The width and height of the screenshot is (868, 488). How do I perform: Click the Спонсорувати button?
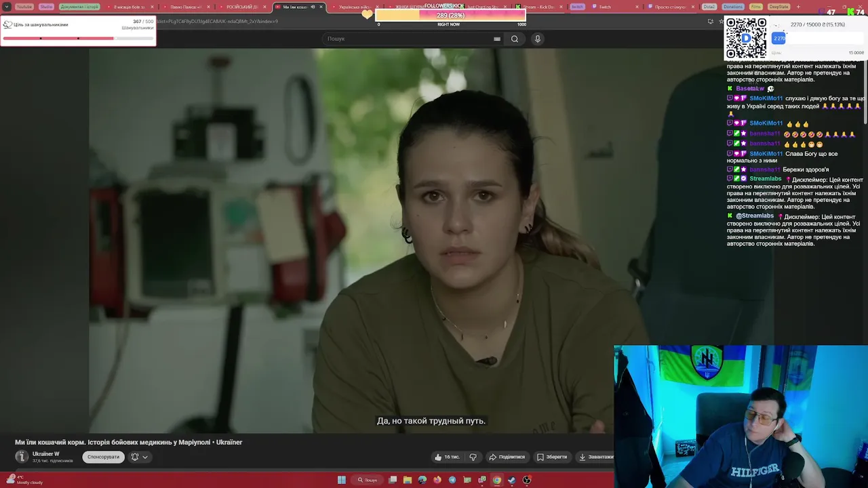pyautogui.click(x=103, y=457)
